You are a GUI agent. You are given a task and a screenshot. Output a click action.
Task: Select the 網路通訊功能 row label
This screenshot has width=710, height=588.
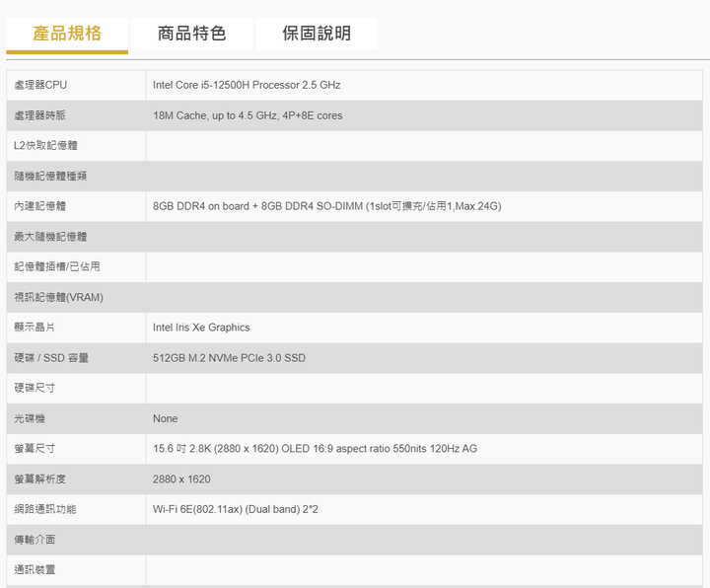[44, 510]
